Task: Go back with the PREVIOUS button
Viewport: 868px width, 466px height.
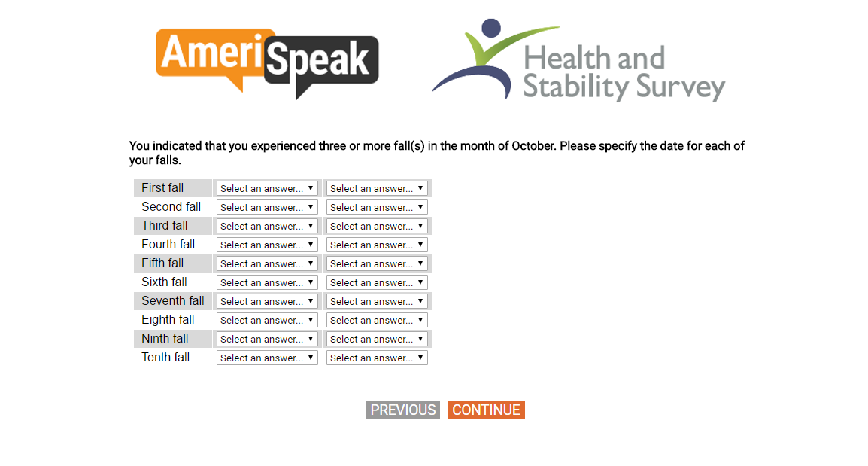Action: pyautogui.click(x=402, y=410)
